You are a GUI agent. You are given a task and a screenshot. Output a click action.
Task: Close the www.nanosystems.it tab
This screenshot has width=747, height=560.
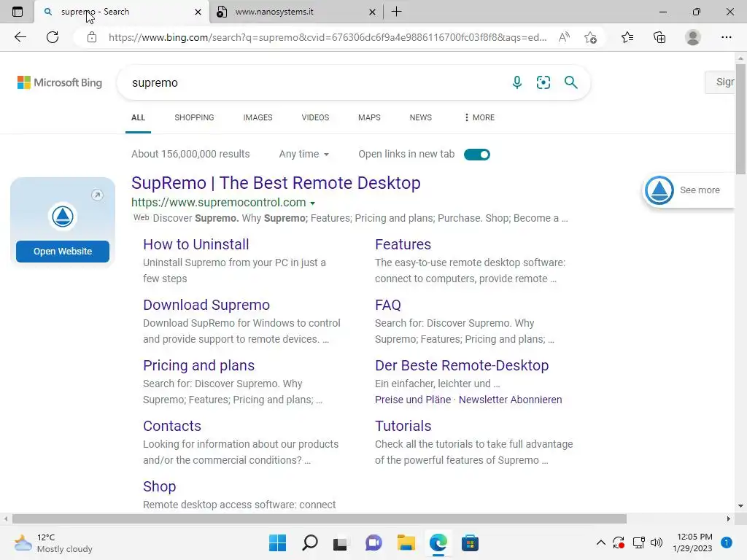click(x=373, y=12)
